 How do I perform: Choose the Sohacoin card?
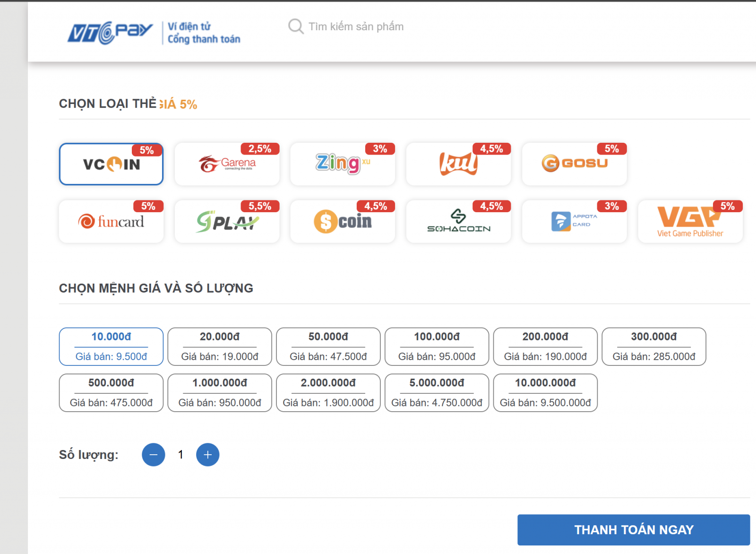[458, 221]
